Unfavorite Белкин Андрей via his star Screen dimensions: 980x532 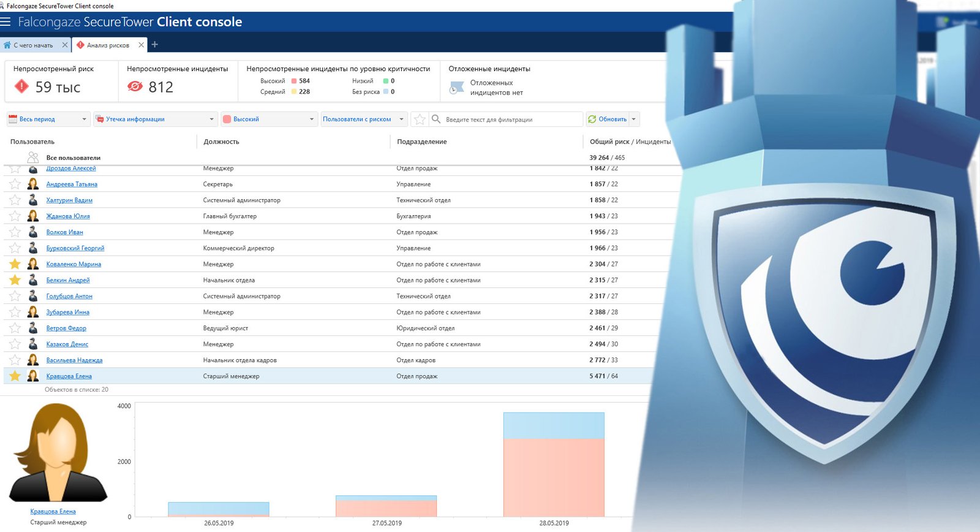pos(15,279)
